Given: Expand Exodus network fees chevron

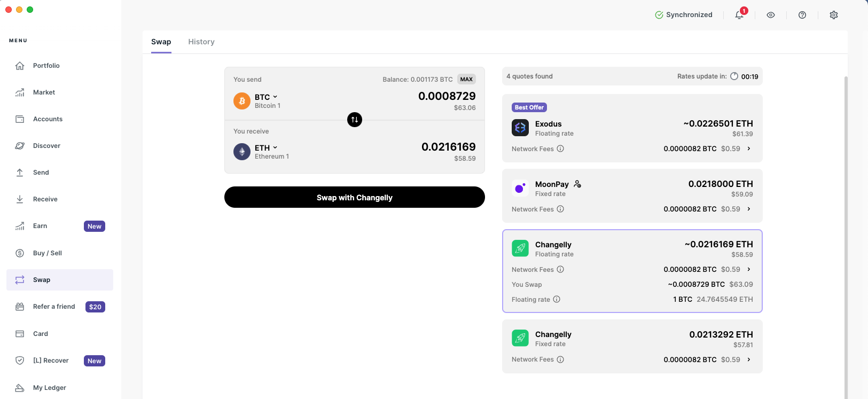Looking at the screenshot, I should (749, 149).
